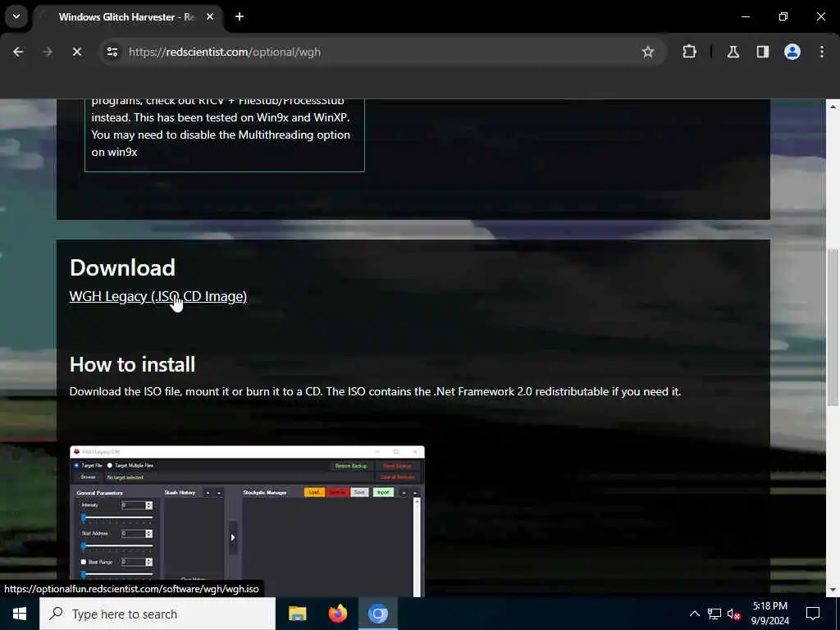This screenshot has width=840, height=630.
Task: Minimize the Chrome window
Action: (x=746, y=16)
